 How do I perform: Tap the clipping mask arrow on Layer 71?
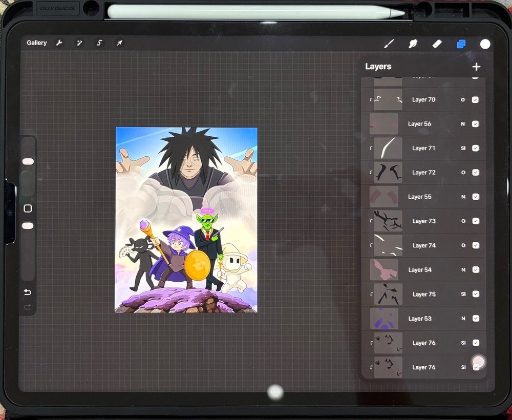[371, 148]
